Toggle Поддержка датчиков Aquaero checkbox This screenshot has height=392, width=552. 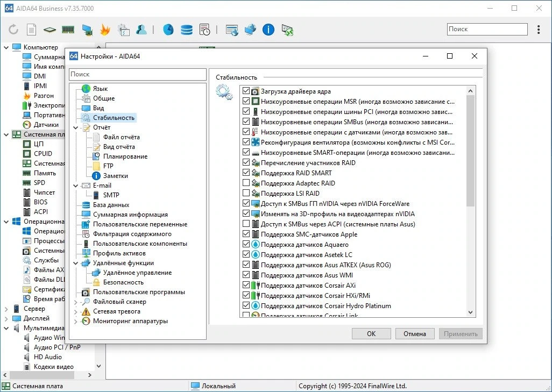click(x=246, y=244)
